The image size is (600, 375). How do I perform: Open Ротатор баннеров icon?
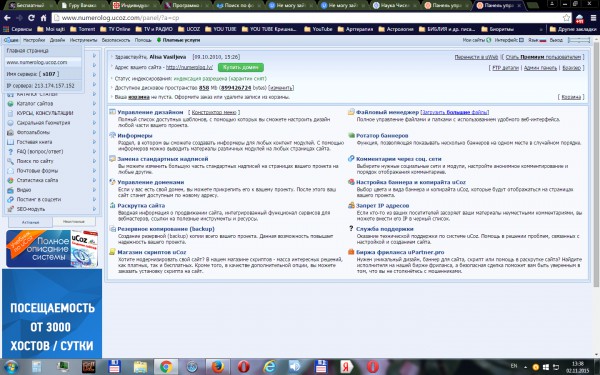(x=351, y=135)
